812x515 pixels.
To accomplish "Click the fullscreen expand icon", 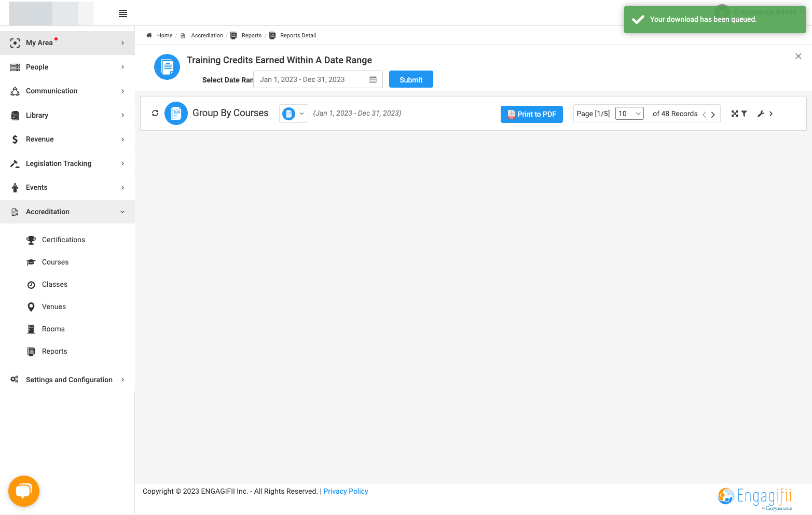I will [x=735, y=114].
